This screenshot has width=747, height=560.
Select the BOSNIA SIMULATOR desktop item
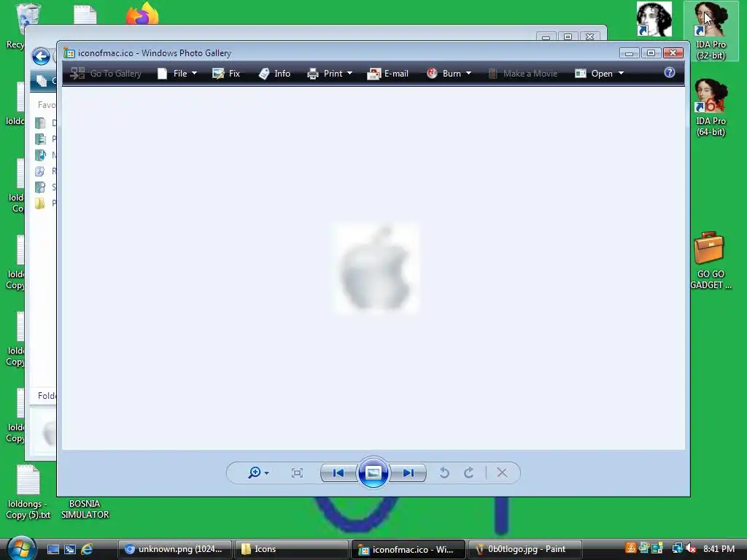click(85, 508)
